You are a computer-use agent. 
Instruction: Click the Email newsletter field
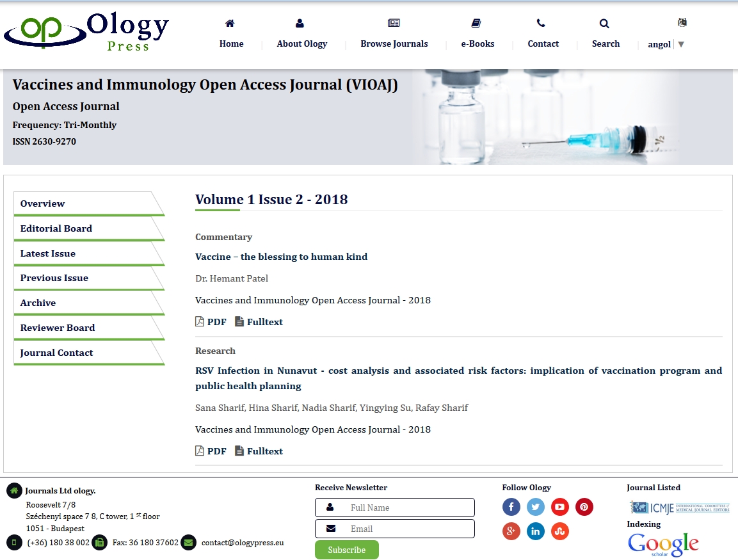[395, 529]
